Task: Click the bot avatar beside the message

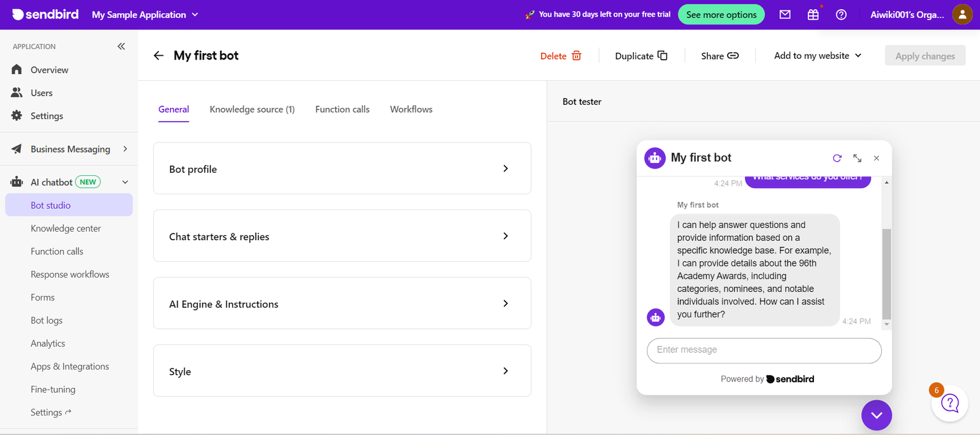Action: [656, 317]
